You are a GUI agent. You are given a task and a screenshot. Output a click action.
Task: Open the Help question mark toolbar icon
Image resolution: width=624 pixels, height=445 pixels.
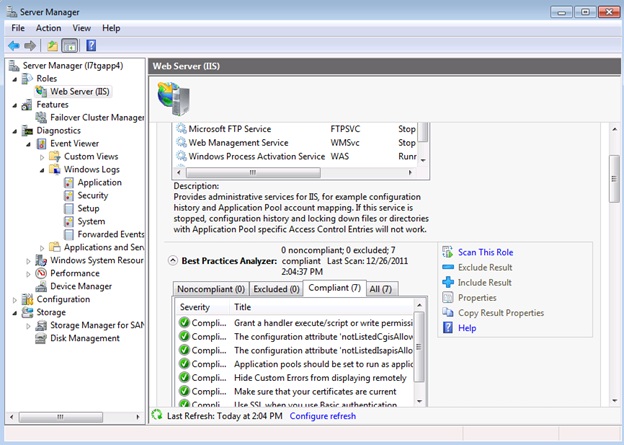(91, 45)
